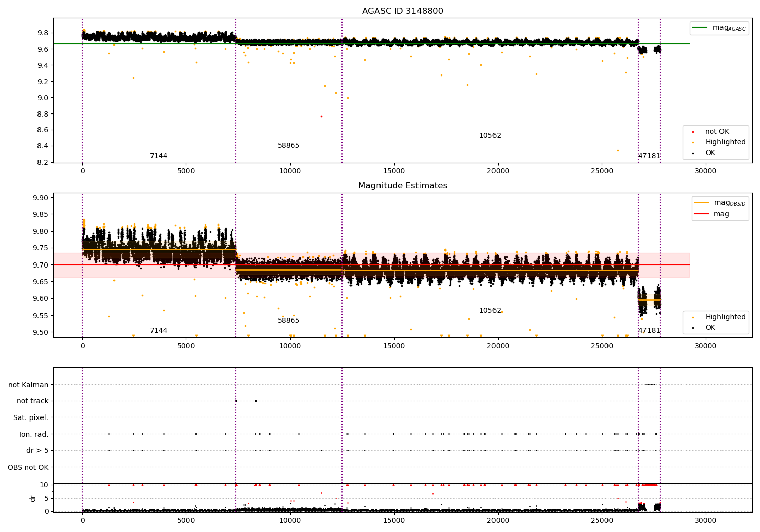Select the Magnitude Estimates plot title
The width and height of the screenshot is (760, 532).
click(x=402, y=186)
